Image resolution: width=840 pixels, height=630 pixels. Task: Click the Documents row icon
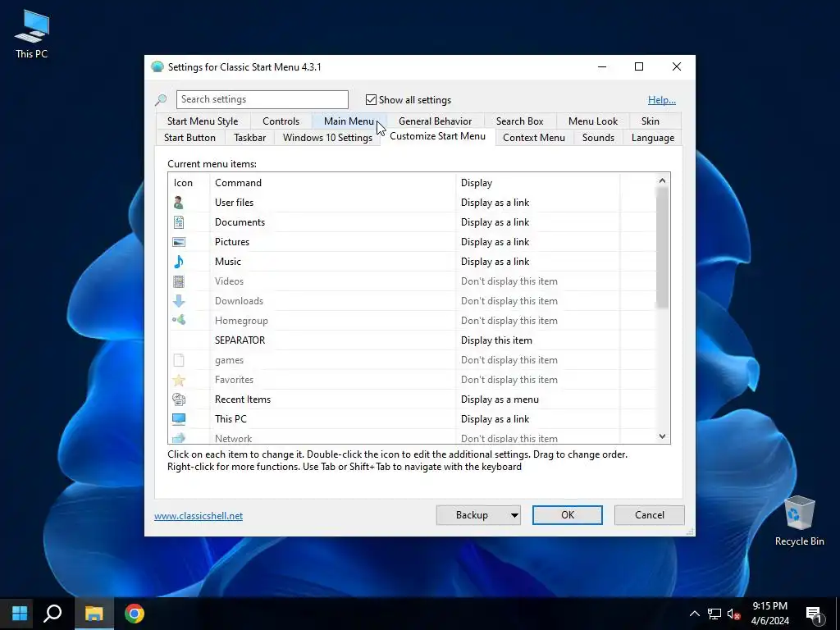(178, 222)
